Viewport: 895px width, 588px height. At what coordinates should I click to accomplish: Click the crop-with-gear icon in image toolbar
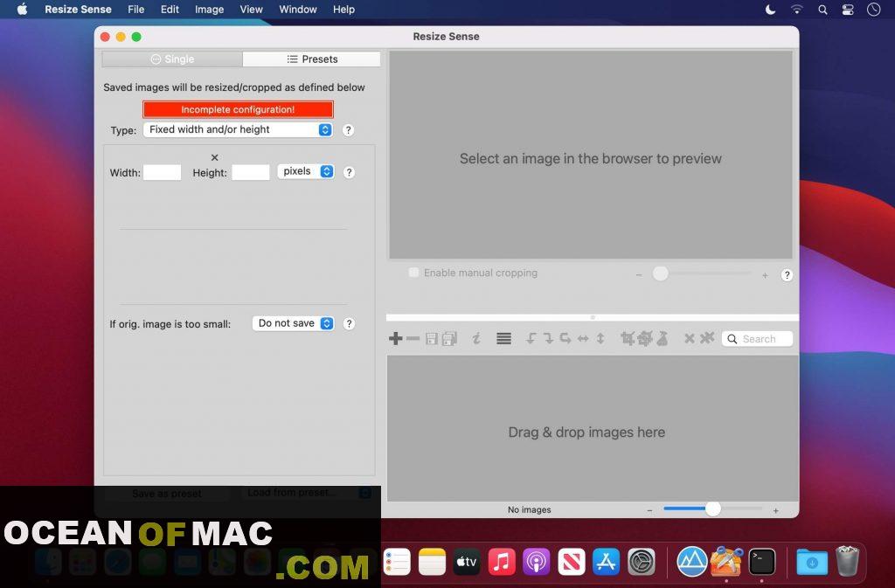(x=645, y=339)
